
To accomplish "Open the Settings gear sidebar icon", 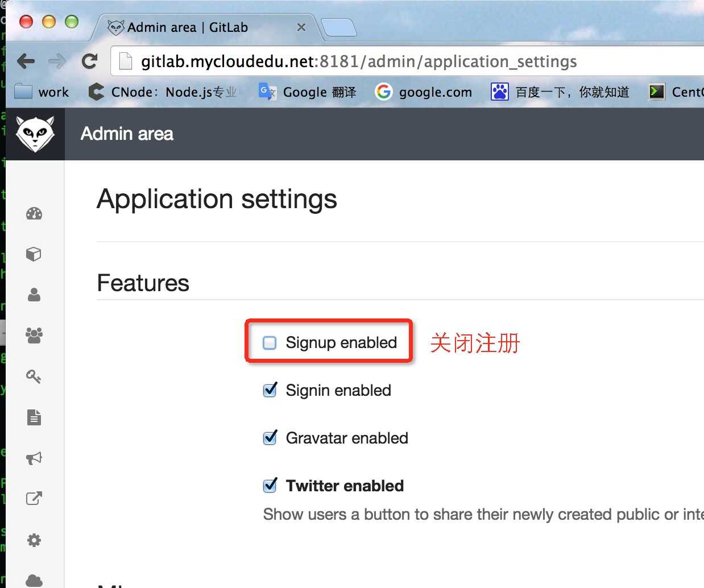I will coord(34,540).
